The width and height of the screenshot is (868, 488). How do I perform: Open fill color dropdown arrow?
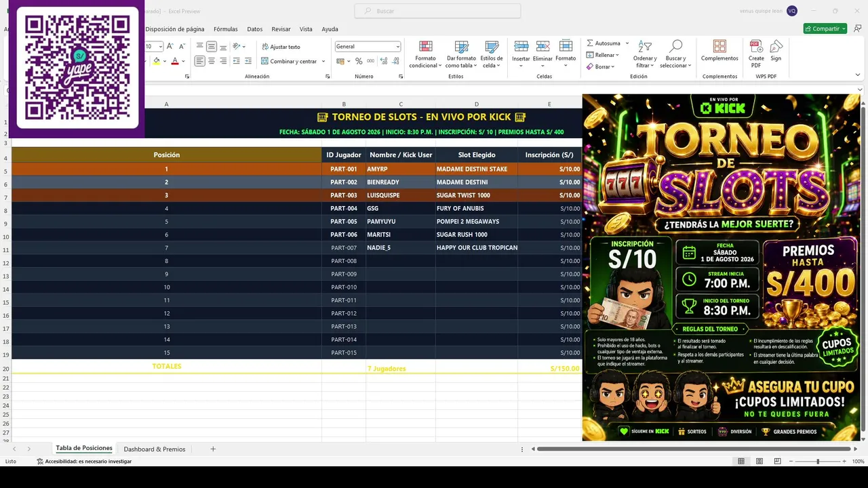(x=165, y=61)
